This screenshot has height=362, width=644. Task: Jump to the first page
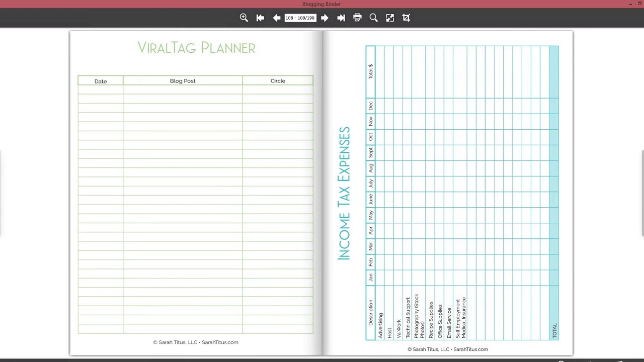[x=260, y=18]
